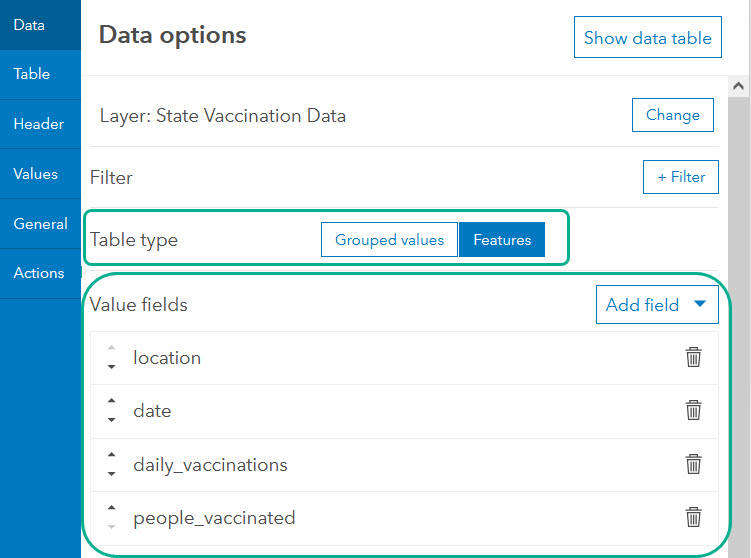Screen dimensions: 751x558
Task: Go to the Values tab
Action: [35, 174]
